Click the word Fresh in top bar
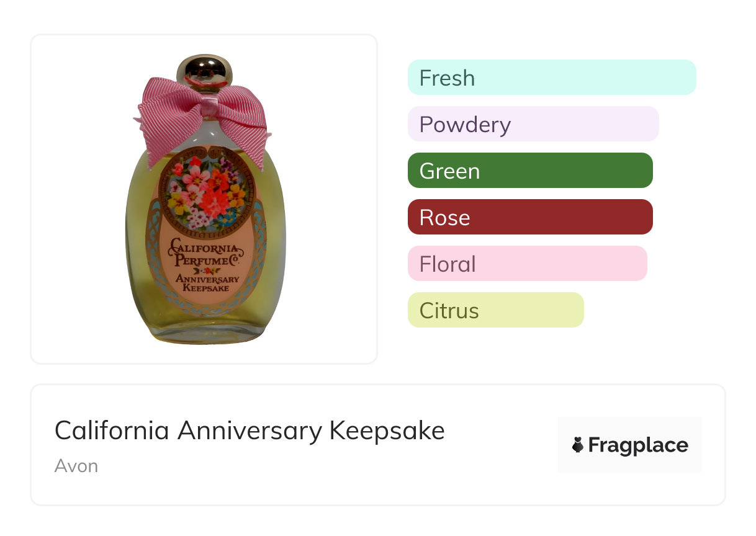 [447, 78]
